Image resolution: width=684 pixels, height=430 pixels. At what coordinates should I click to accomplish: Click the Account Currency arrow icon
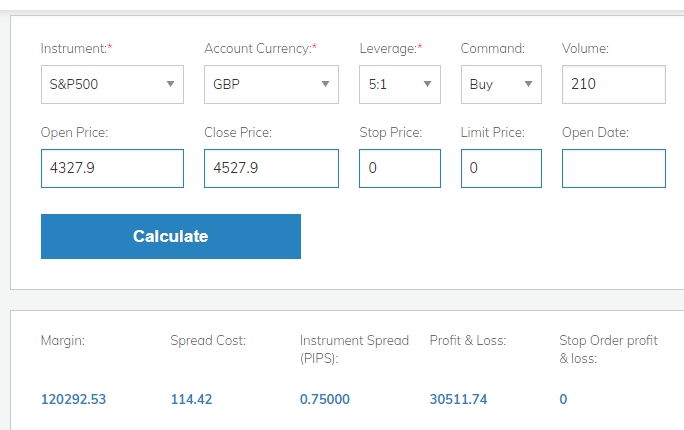pos(325,84)
